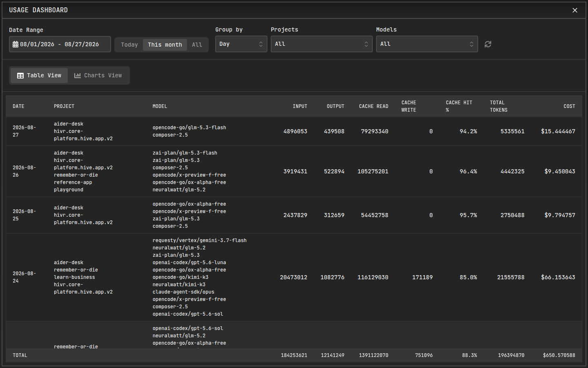This screenshot has width=588, height=368.
Task: Click opencode-go/kimi-k3 model entry
Action: pyautogui.click(x=180, y=277)
